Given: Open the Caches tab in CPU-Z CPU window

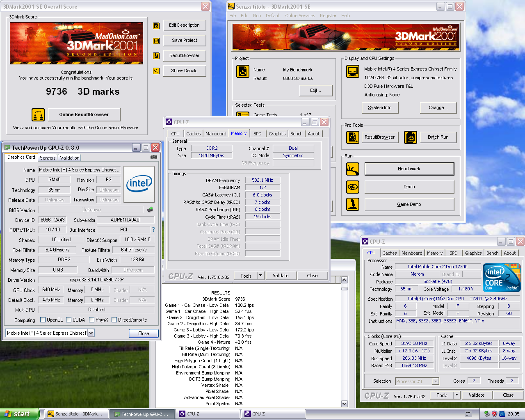Looking at the screenshot, I should coord(390,253).
